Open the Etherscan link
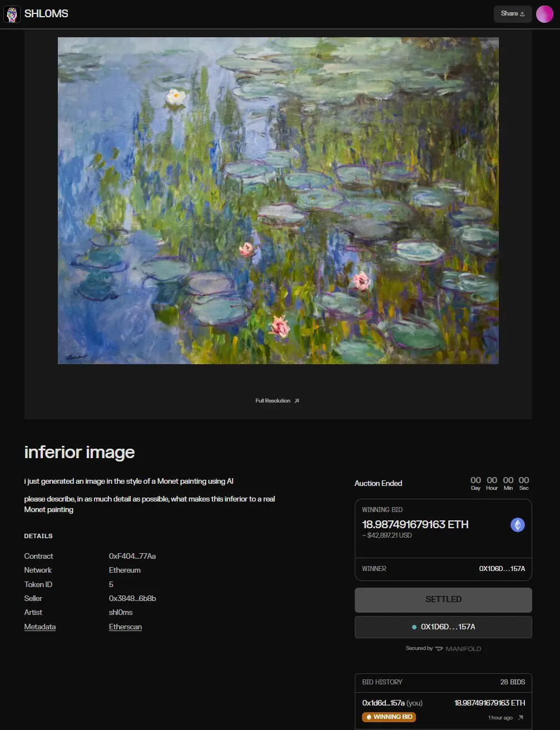Viewport: 560px width, 730px height. tap(125, 627)
